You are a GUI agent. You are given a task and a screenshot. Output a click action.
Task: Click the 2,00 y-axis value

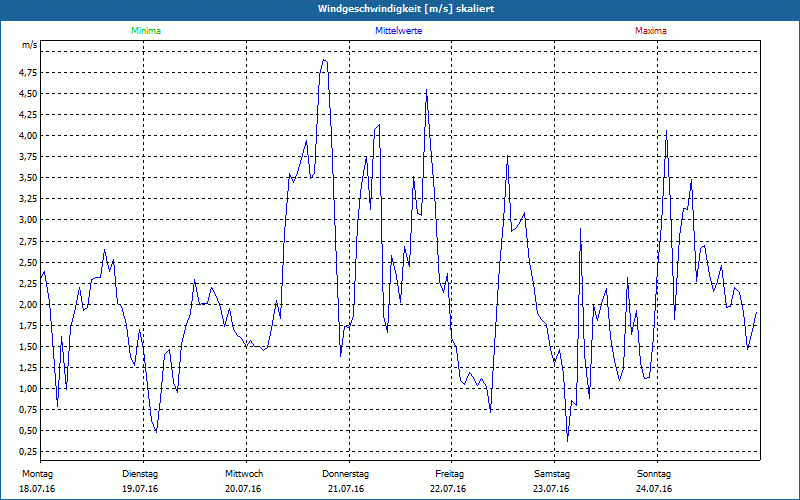tap(28, 305)
